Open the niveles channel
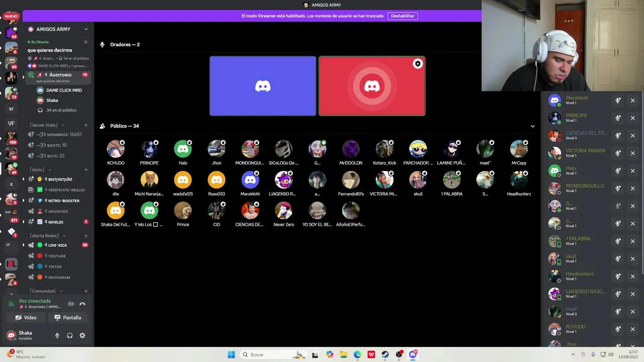The height and width of the screenshot is (362, 644). 58,222
